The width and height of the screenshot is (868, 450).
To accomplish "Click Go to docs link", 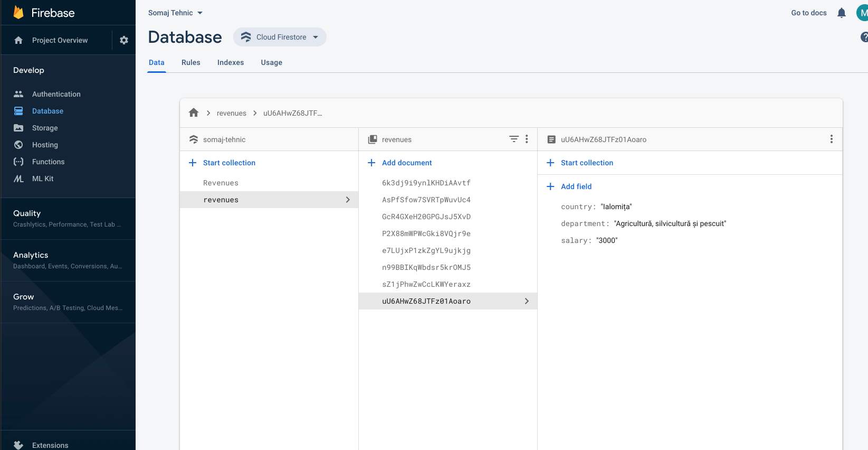I will tap(809, 13).
